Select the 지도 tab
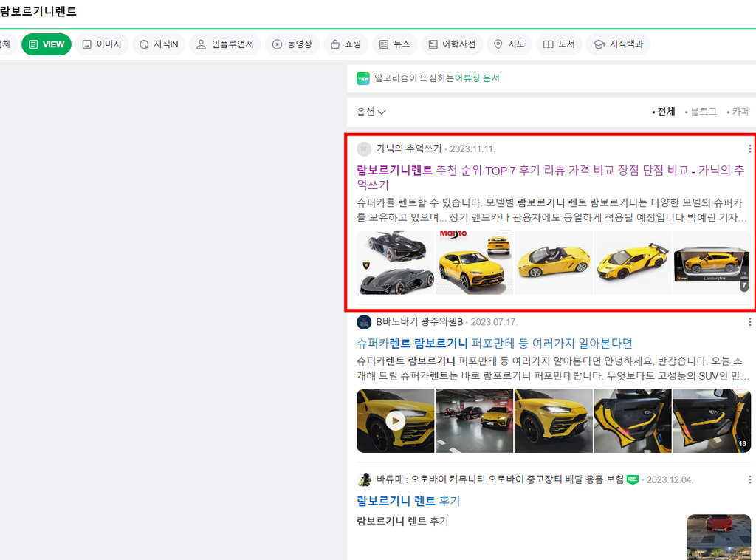Screen dimensions: 756x560 pos(509,44)
